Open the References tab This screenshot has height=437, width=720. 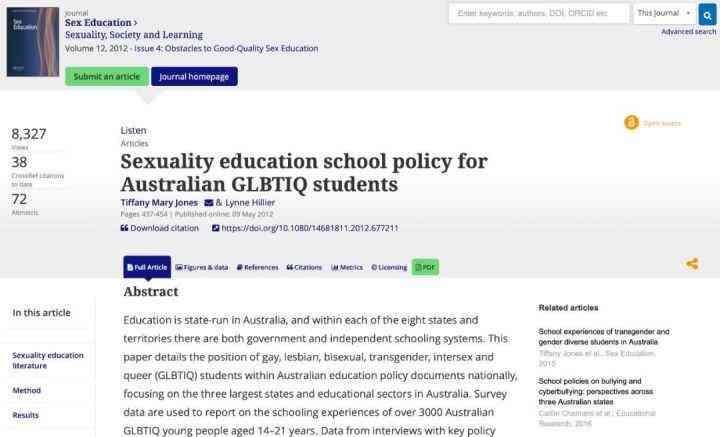(x=257, y=267)
